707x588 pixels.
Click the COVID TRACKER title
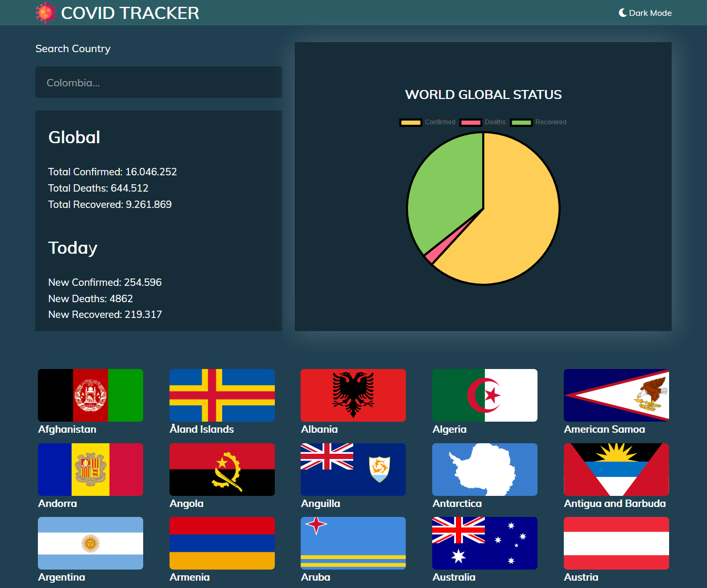pos(130,13)
